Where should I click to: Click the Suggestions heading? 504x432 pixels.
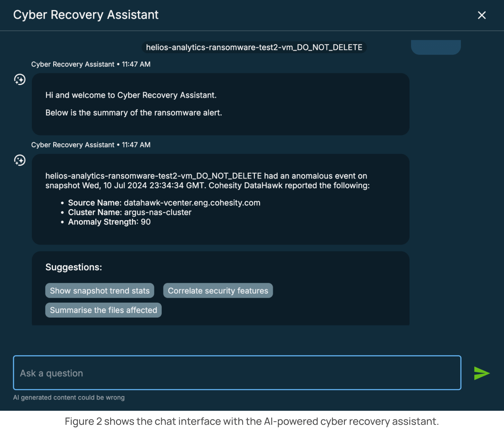pos(73,267)
